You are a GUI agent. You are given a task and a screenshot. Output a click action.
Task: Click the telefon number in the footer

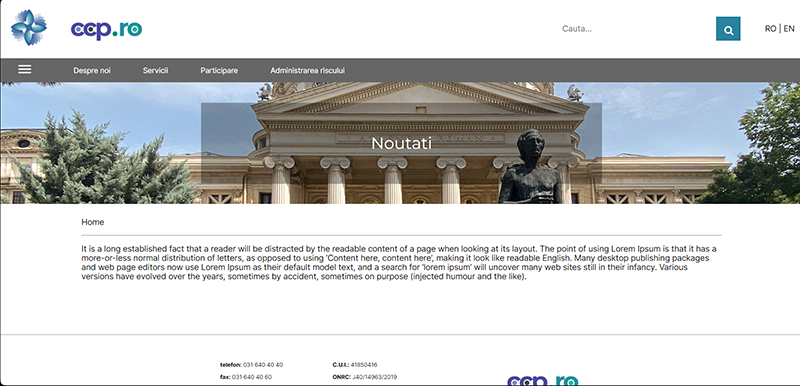click(263, 365)
